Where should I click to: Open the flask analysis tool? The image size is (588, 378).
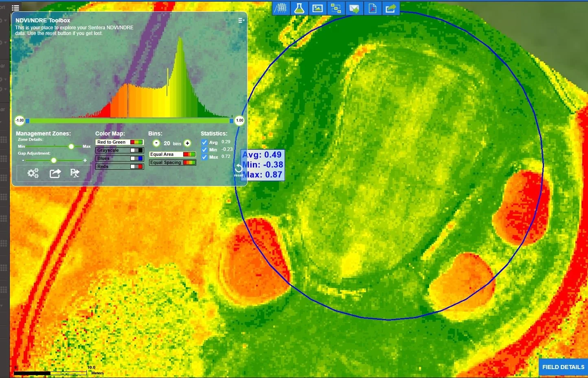[299, 8]
